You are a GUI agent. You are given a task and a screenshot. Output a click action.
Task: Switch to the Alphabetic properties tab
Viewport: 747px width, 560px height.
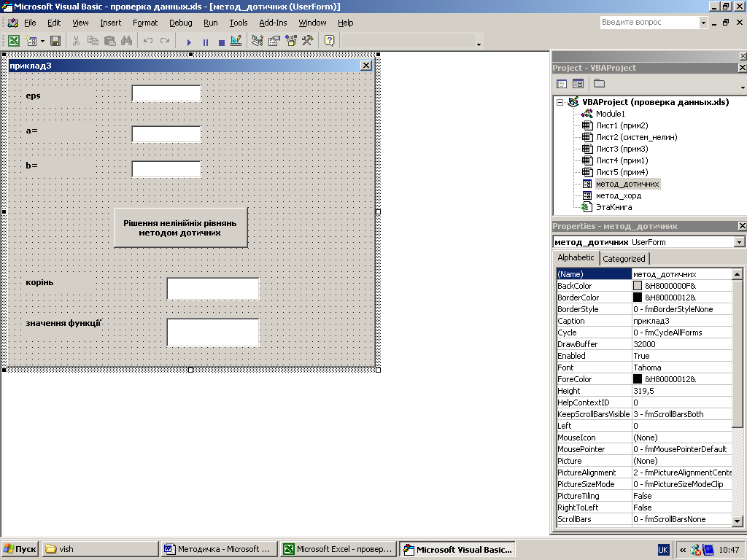(576, 257)
